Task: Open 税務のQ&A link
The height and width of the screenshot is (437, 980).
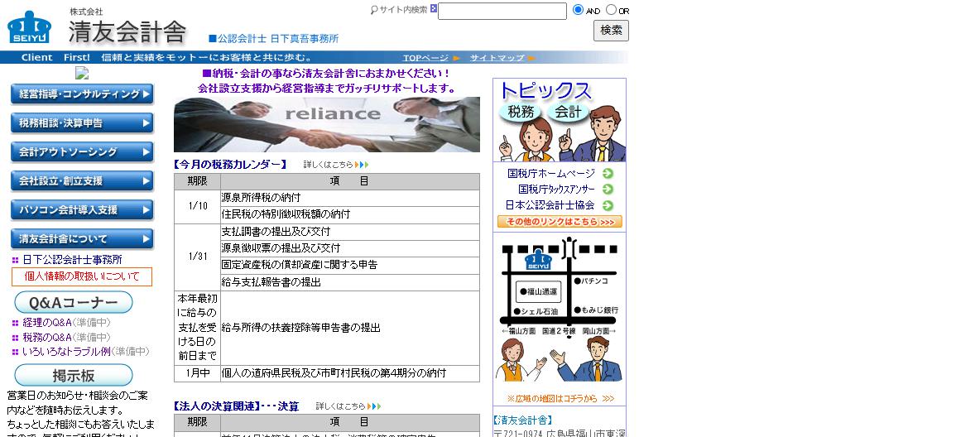Action: click(47, 337)
